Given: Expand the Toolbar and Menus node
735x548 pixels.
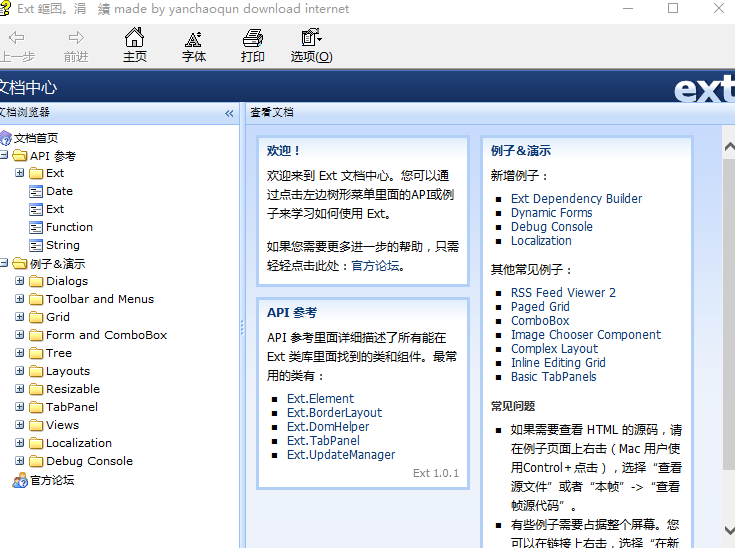Looking at the screenshot, I should pyautogui.click(x=20, y=299).
